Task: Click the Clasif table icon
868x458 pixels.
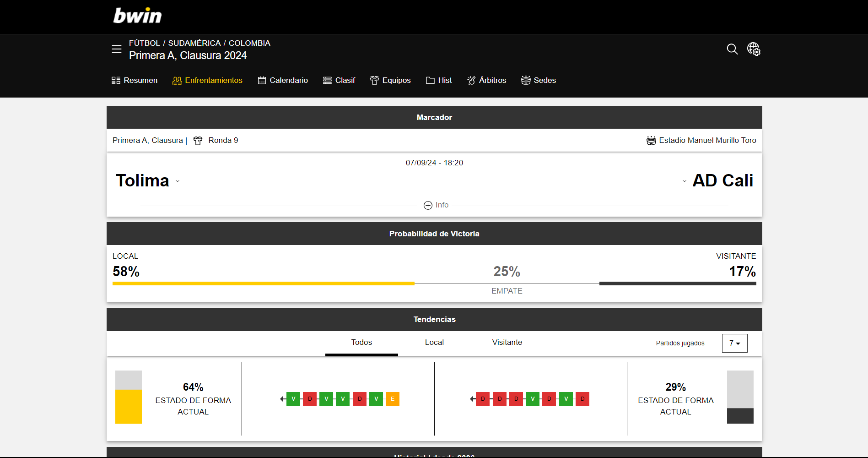Action: (327, 81)
